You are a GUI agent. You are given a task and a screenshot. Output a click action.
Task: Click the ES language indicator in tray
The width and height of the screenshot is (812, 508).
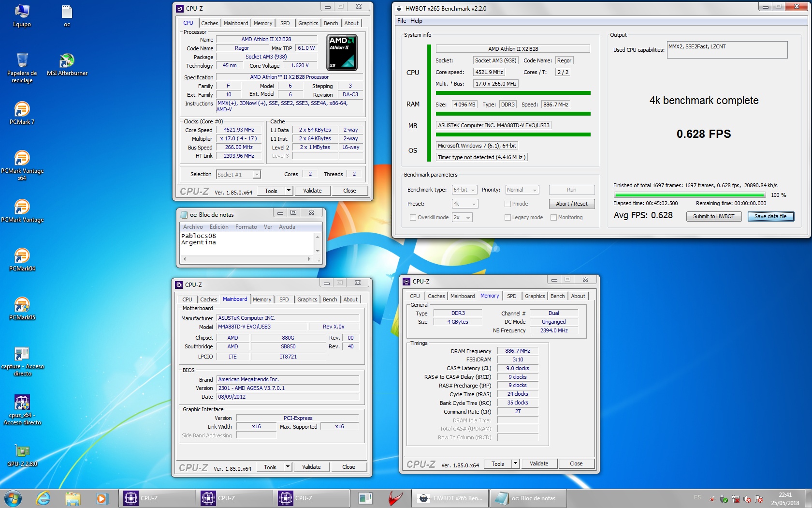(697, 497)
